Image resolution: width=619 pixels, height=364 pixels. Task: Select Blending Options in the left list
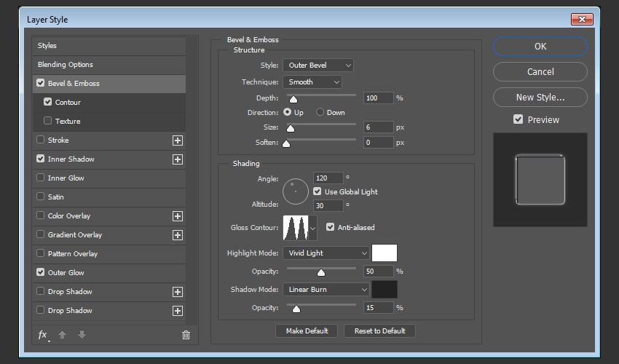coord(66,65)
